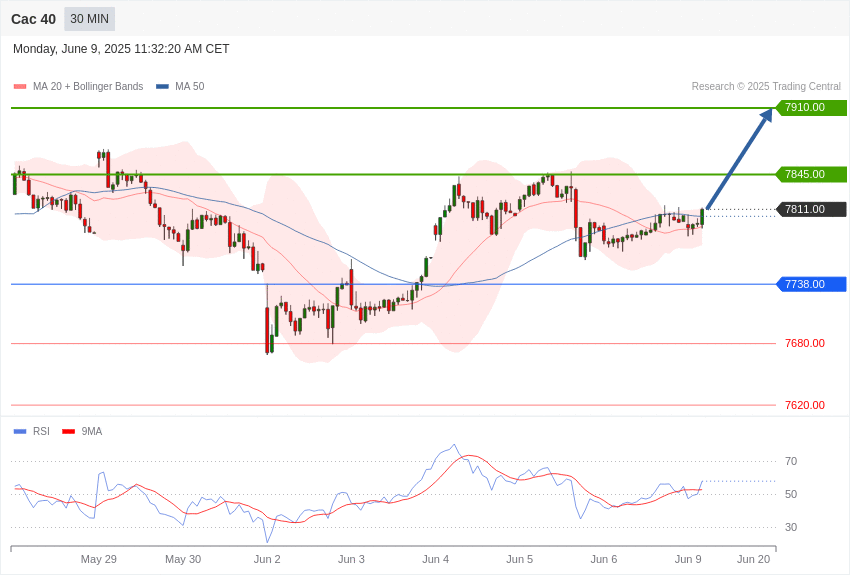Click the RSI 50 axis label

tap(791, 494)
